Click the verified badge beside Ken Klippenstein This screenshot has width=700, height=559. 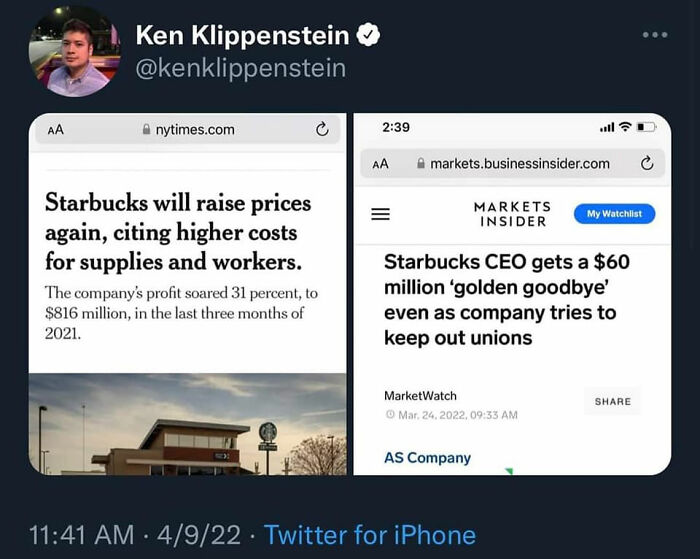point(369,36)
